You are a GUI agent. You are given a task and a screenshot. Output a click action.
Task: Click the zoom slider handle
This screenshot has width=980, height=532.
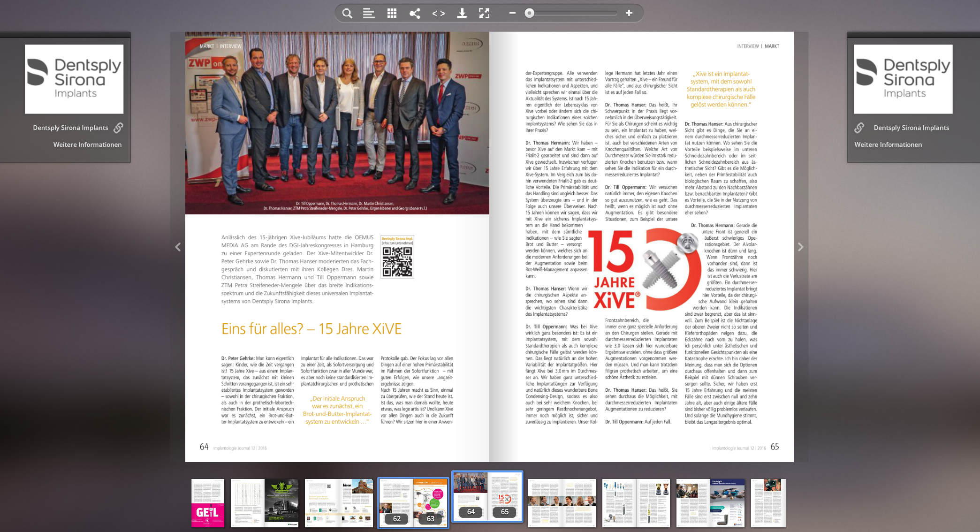[530, 13]
